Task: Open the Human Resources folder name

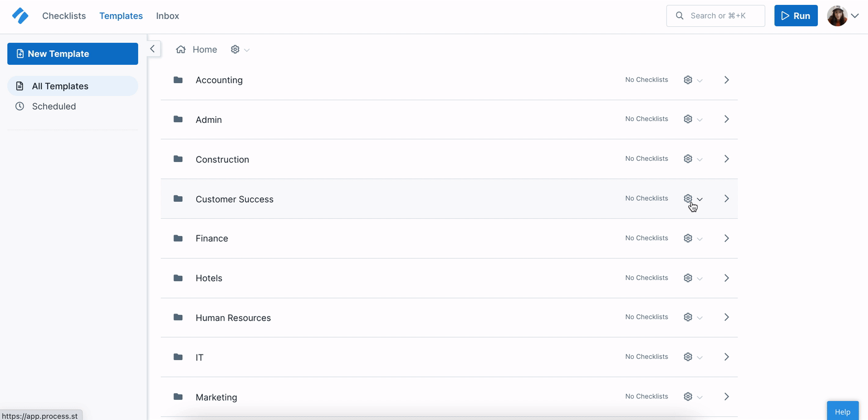Action: (x=233, y=318)
